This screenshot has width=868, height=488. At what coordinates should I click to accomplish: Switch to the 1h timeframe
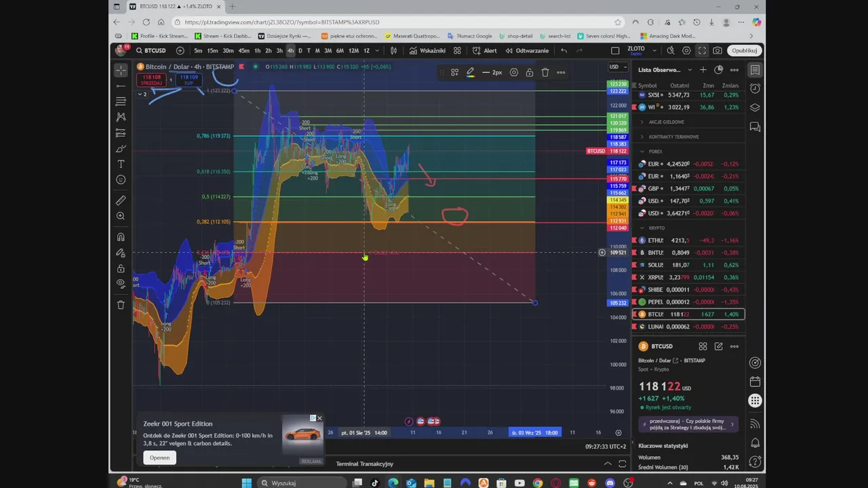[x=257, y=51]
